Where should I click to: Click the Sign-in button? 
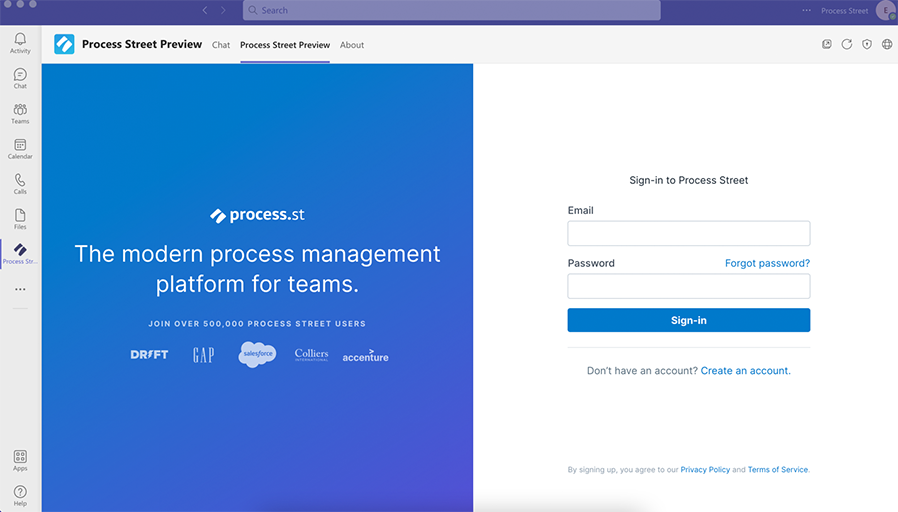688,320
